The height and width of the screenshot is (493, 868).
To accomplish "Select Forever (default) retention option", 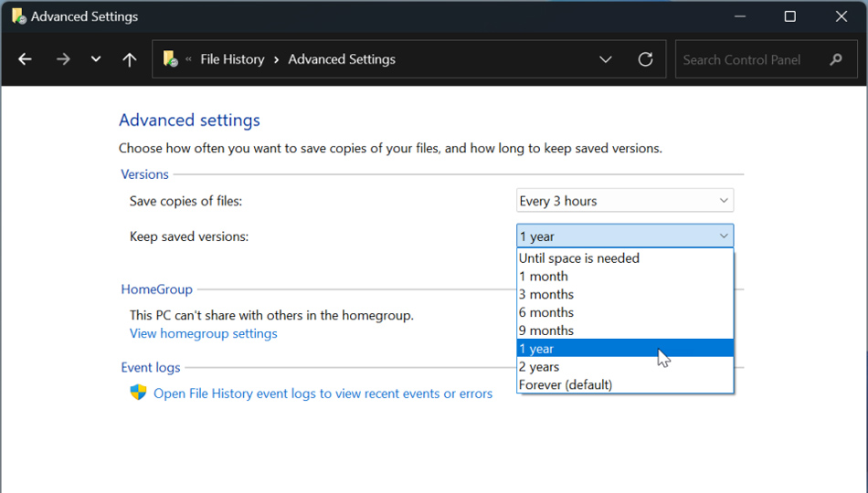I will click(566, 385).
